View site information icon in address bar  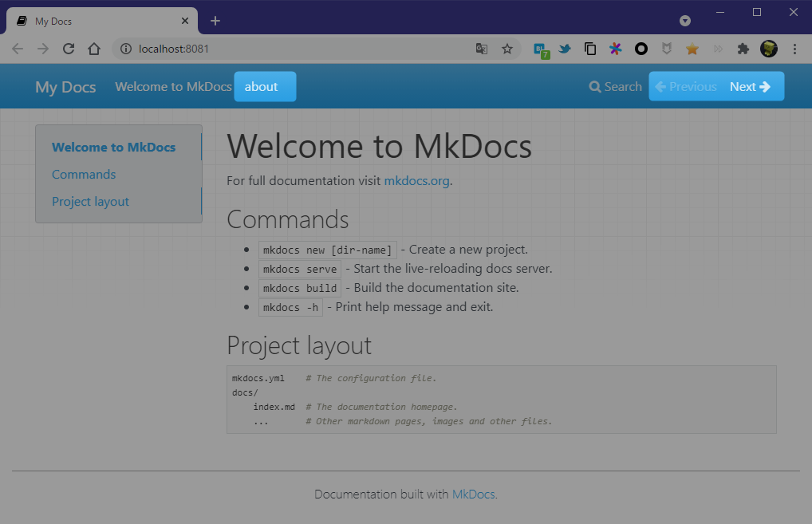pos(126,49)
